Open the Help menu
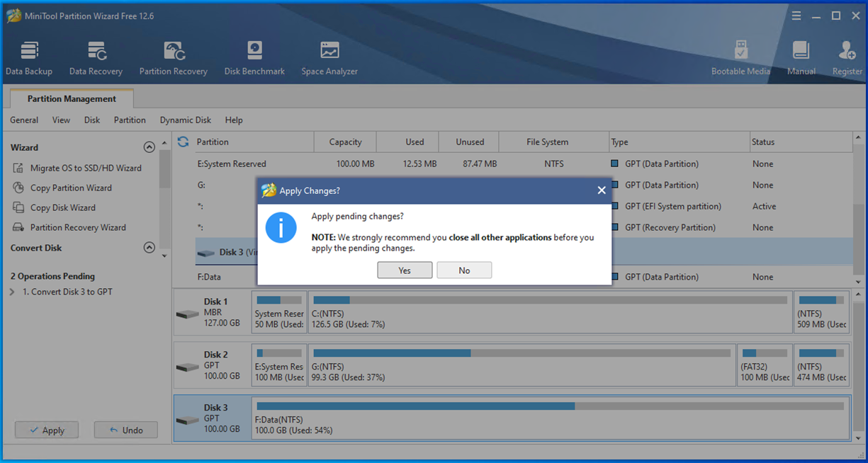The width and height of the screenshot is (868, 463). [234, 120]
